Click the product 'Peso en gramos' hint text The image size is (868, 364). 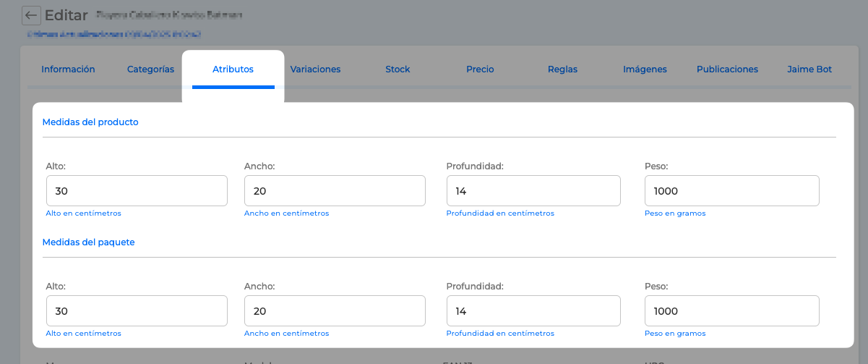(675, 213)
